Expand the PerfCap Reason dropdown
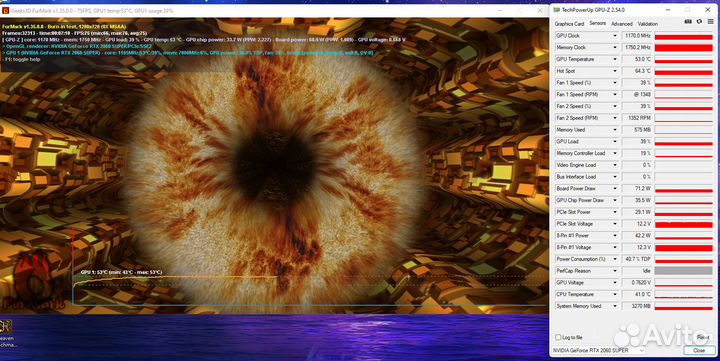This screenshot has height=361, width=720. click(x=615, y=271)
